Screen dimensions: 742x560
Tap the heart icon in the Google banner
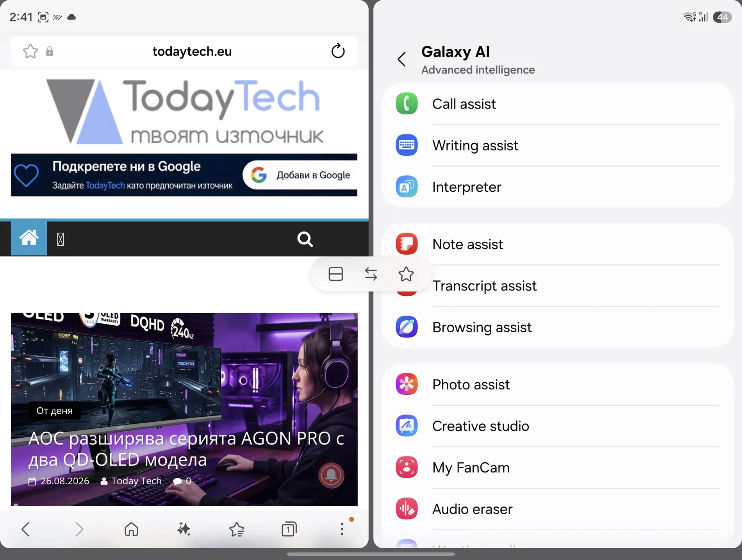(26, 175)
